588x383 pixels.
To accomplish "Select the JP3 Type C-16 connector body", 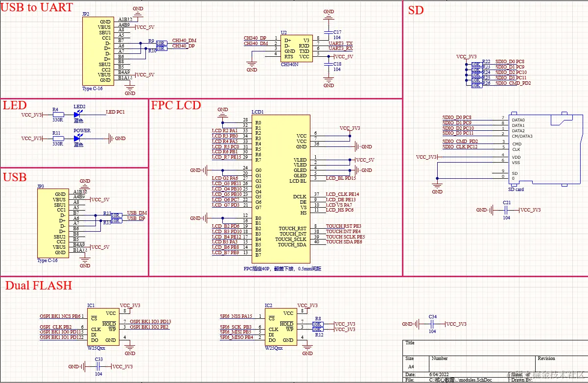I will (52, 223).
